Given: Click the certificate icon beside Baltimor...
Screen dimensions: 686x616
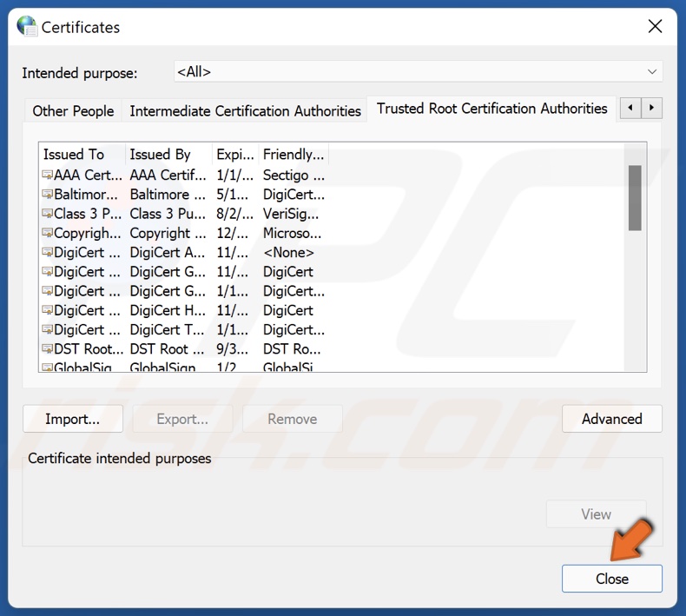Looking at the screenshot, I should [x=47, y=194].
